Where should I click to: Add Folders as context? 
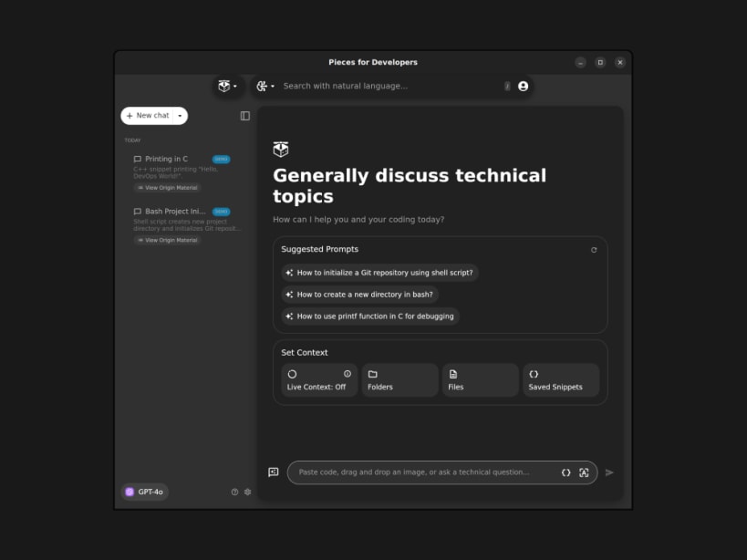click(x=399, y=380)
